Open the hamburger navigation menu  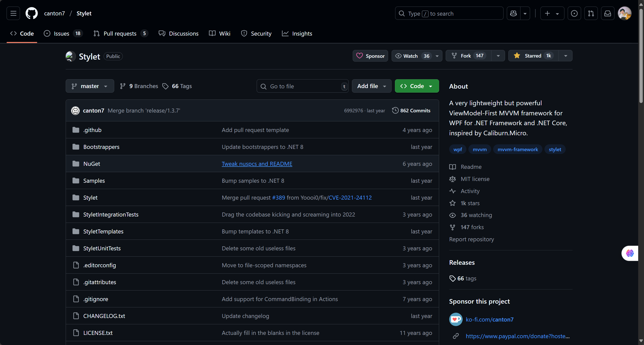pyautogui.click(x=13, y=13)
